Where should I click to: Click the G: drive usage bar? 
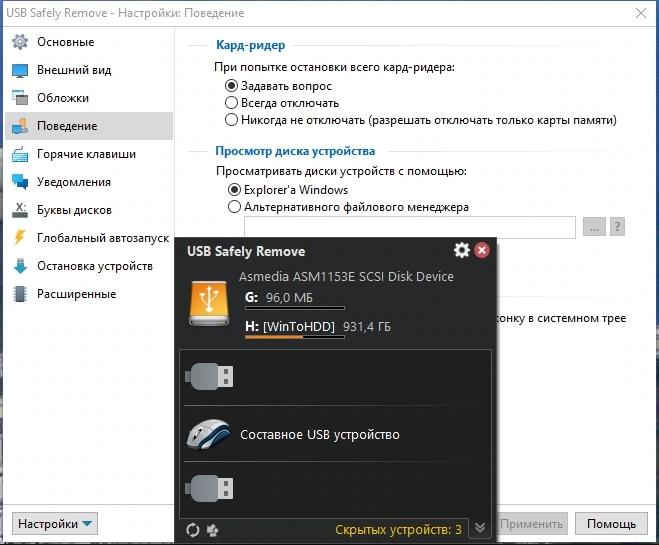click(x=295, y=308)
